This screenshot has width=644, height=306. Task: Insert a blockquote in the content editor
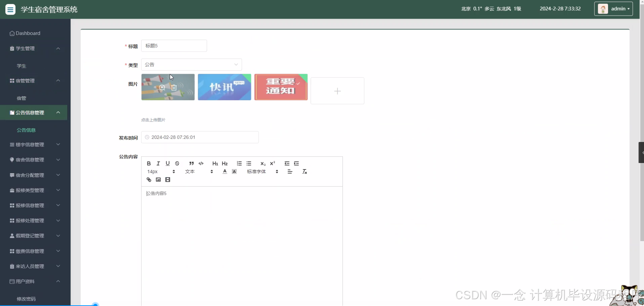[191, 163]
